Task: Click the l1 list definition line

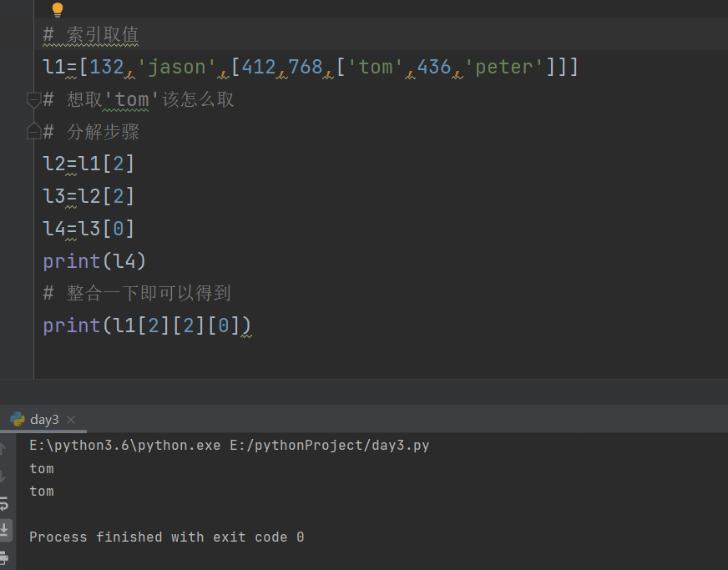Action: coord(310,68)
